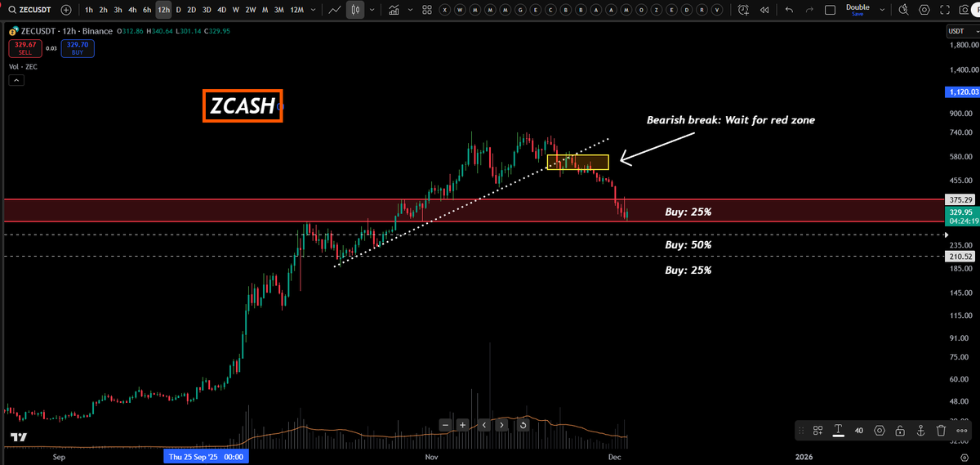Open the Indicators icon
Viewport: 980px width, 465px height.
point(394,10)
